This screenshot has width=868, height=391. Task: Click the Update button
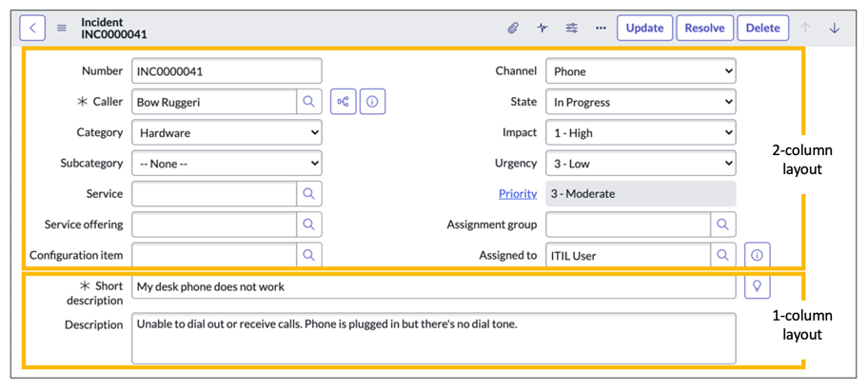(644, 28)
